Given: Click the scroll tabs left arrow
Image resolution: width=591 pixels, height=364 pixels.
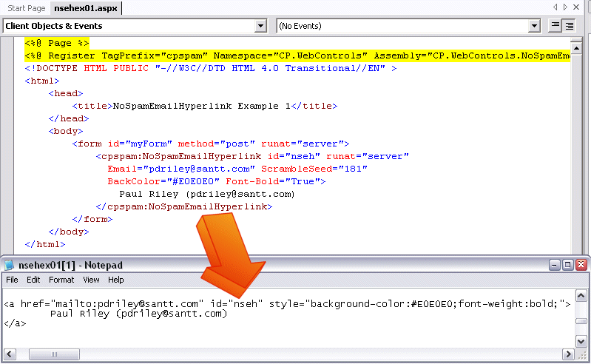Looking at the screenshot, I should coord(555,7).
